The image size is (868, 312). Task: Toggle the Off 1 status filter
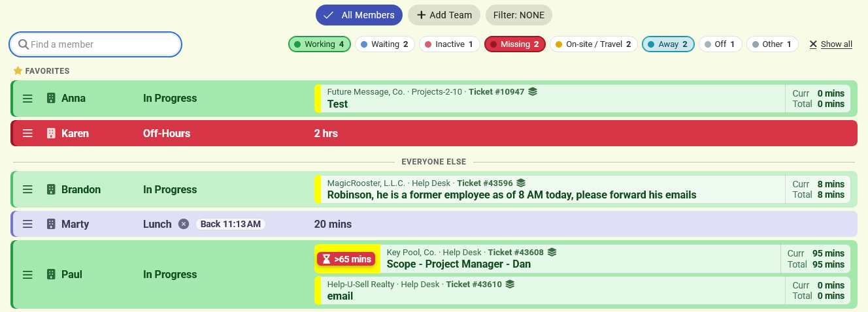(x=720, y=44)
